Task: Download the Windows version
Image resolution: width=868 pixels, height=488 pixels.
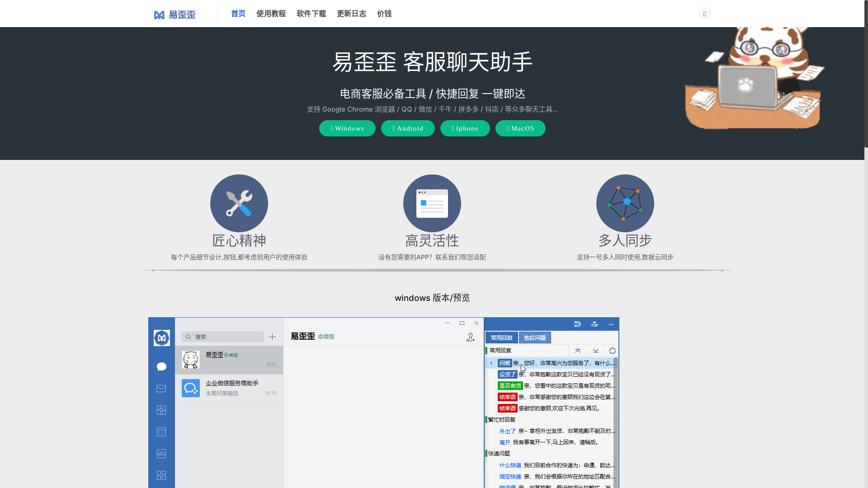Action: point(347,128)
